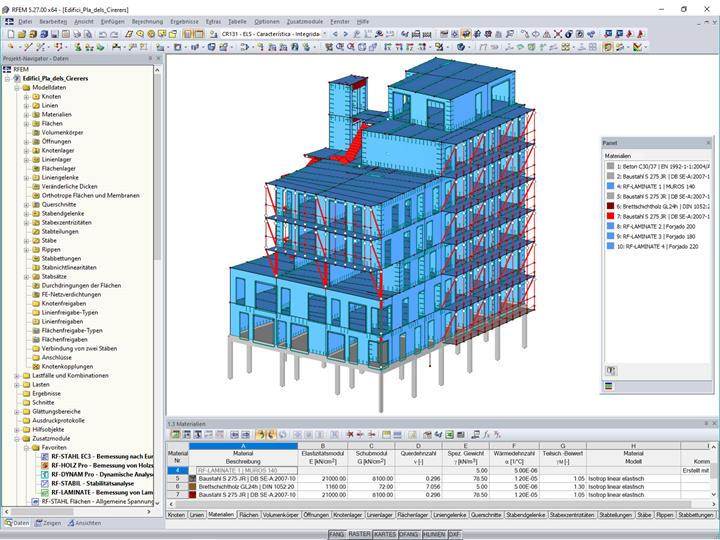
Task: Open the Berechnung menu
Action: [x=147, y=22]
